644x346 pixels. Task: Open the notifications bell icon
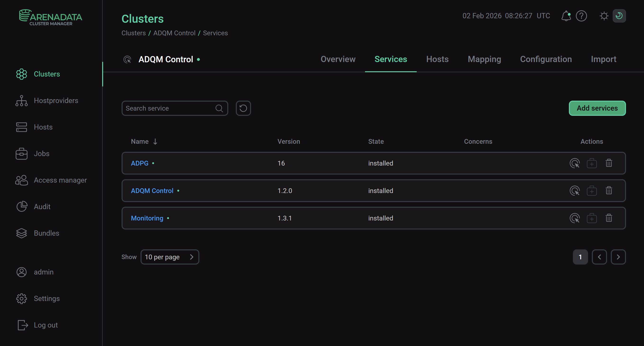pos(566,16)
